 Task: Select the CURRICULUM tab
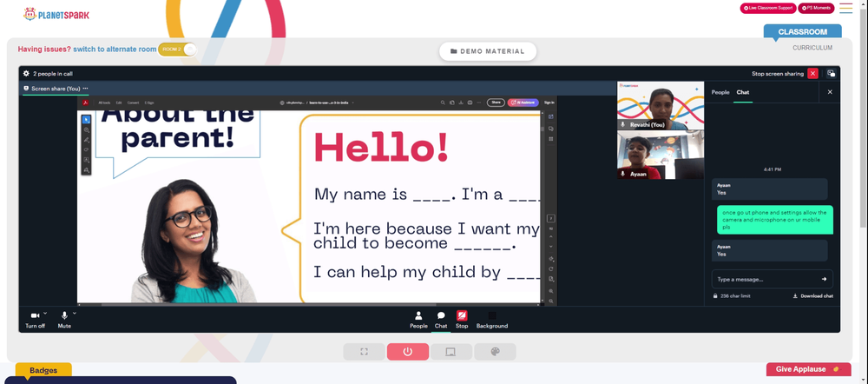812,48
